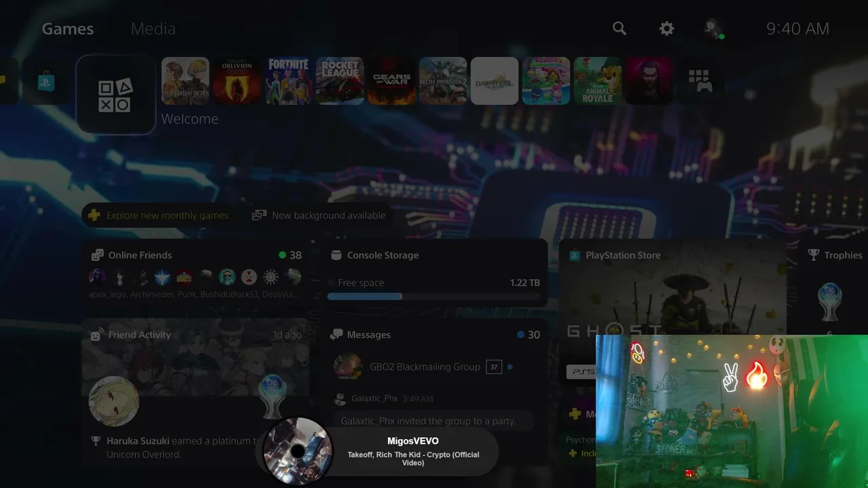Switch to the Games tab
Image resolution: width=868 pixels, height=488 pixels.
pos(68,28)
